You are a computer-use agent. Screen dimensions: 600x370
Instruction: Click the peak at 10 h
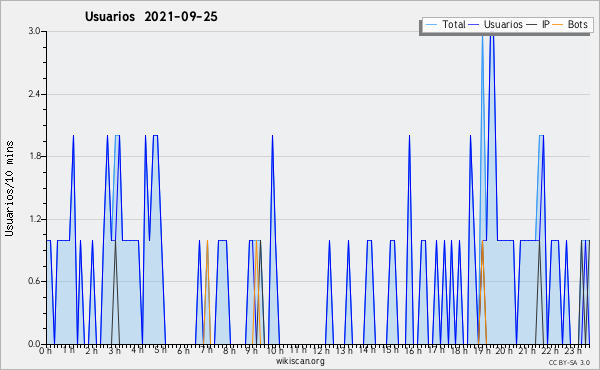click(x=272, y=135)
